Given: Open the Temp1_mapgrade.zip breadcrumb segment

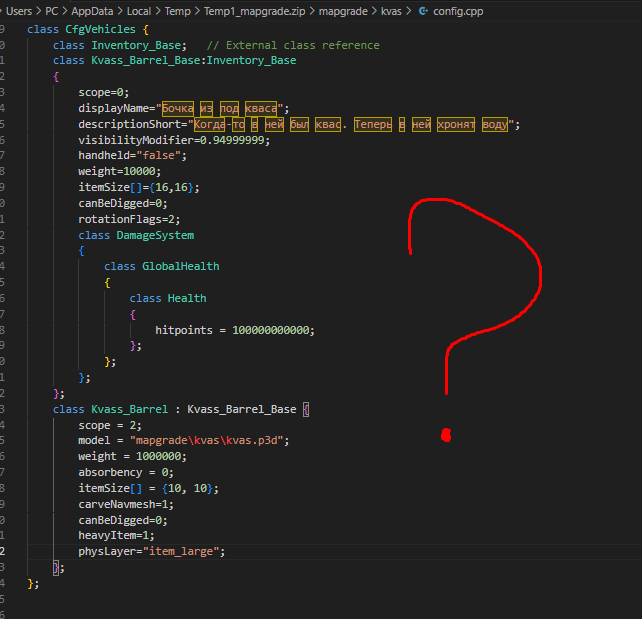Looking at the screenshot, I should point(254,11).
